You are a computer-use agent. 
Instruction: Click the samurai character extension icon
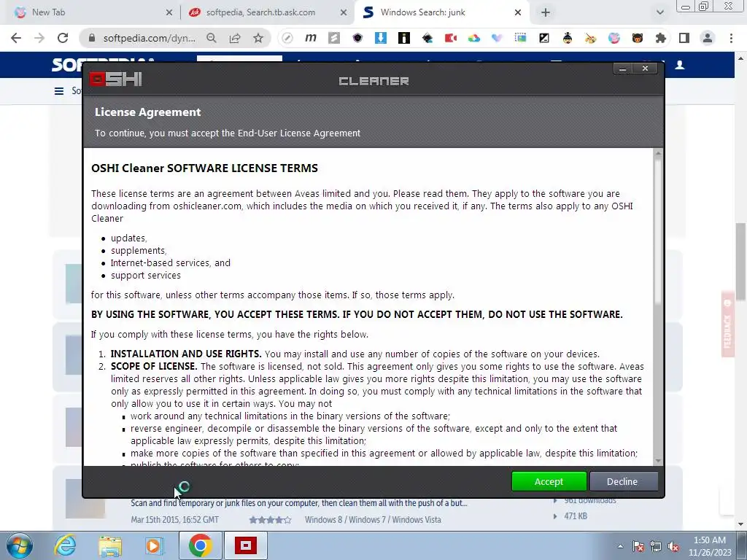click(568, 38)
